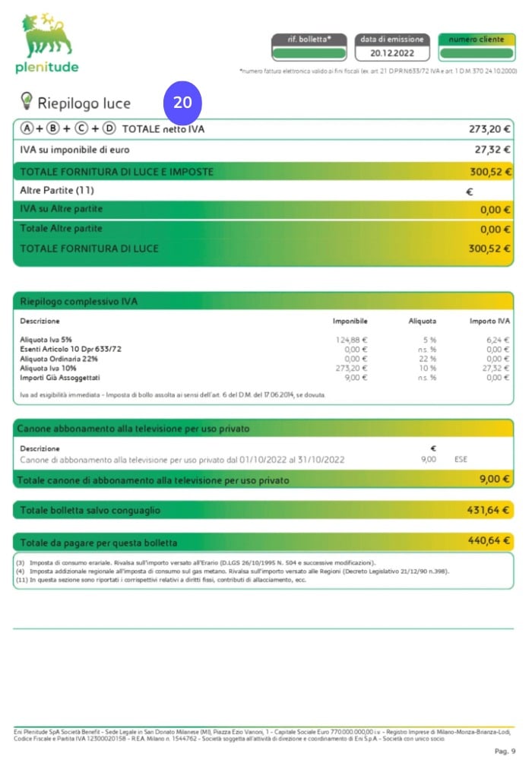Click the Importo IVA column heading

pyautogui.click(x=489, y=321)
